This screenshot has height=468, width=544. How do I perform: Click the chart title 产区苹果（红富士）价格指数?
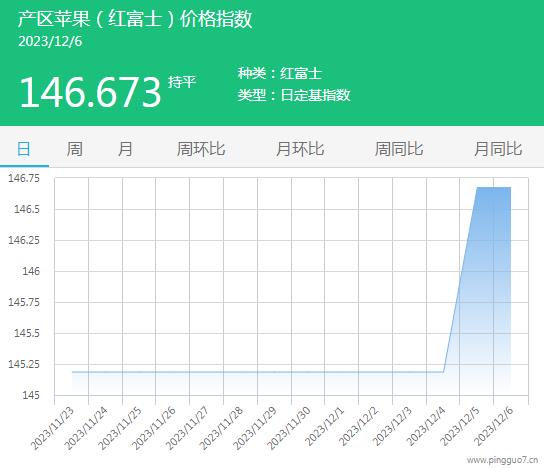[x=135, y=19]
